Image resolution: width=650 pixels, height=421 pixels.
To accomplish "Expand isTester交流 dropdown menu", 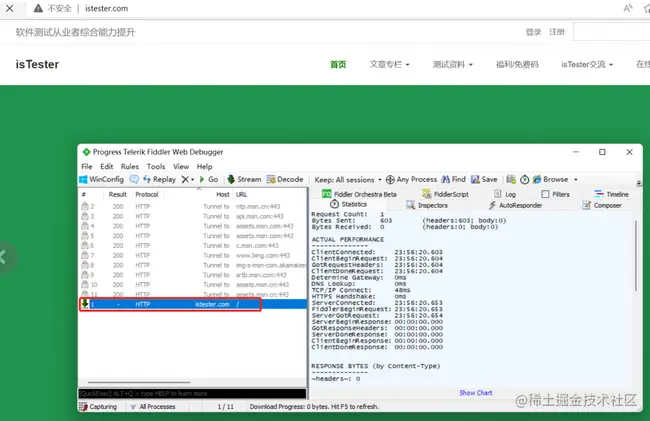I will pos(587,64).
